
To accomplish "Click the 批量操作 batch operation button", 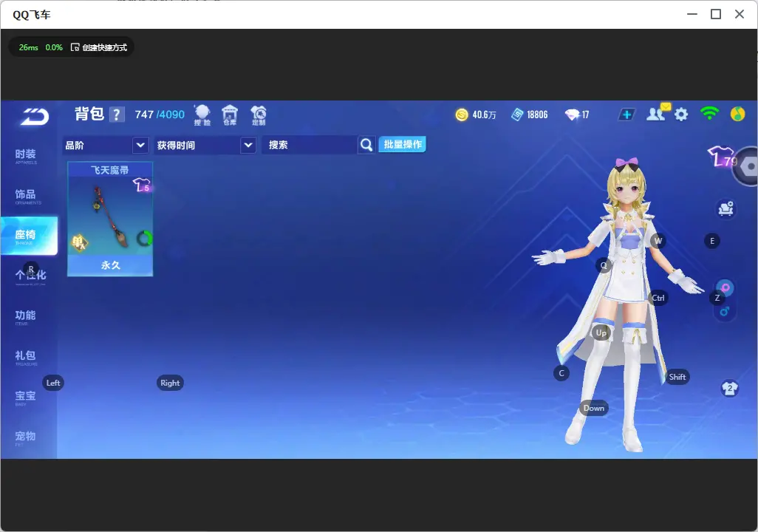I will coord(402,145).
